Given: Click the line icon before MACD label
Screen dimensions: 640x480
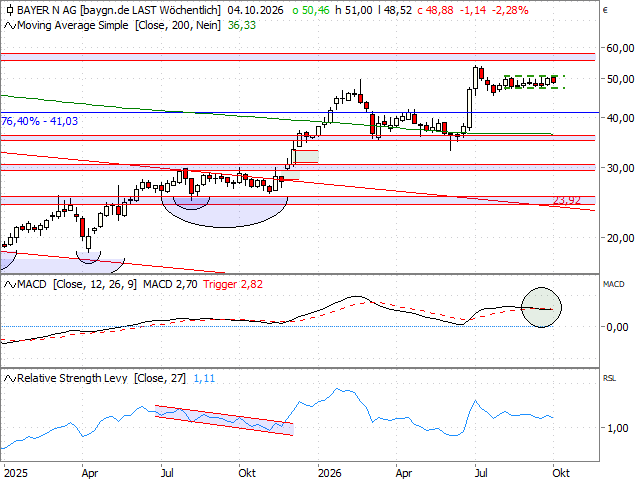Looking at the screenshot, I should (10, 284).
